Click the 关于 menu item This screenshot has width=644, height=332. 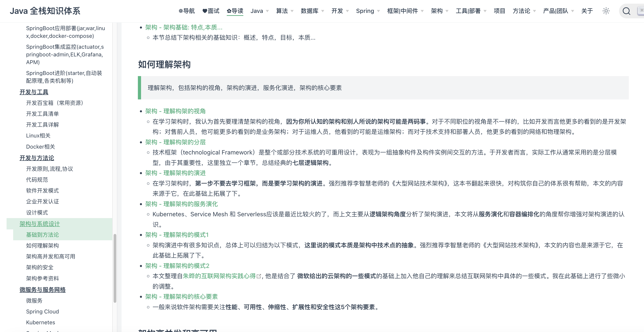(587, 11)
